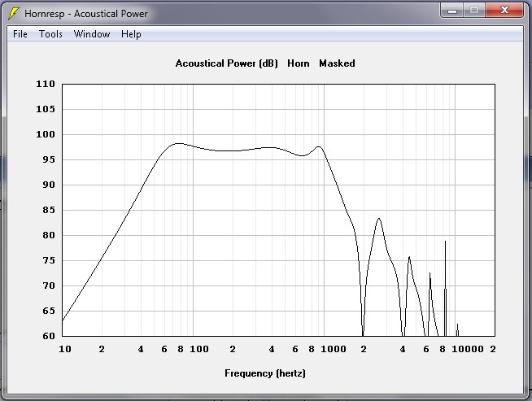
Task: Click the 1000 label on the frequency axis
Action: tap(334, 349)
